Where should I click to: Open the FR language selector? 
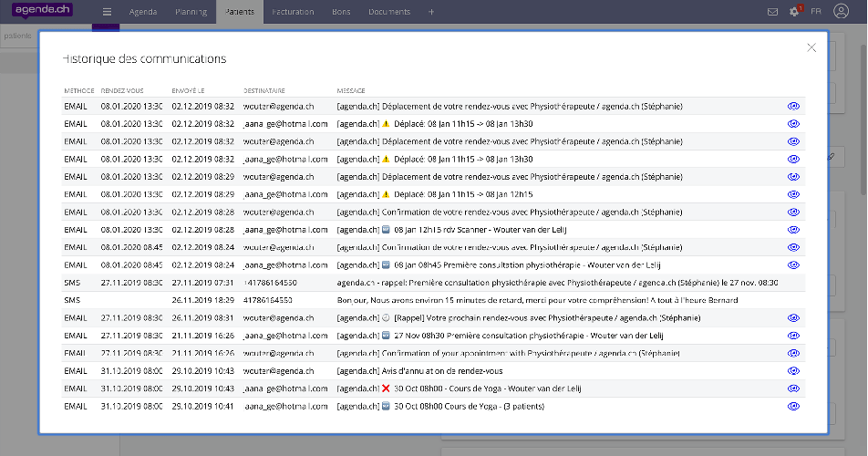[815, 12]
